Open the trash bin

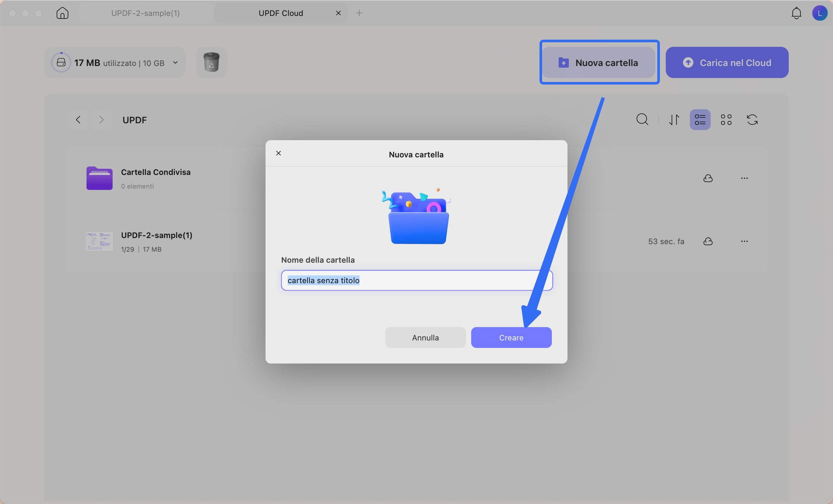pos(211,62)
